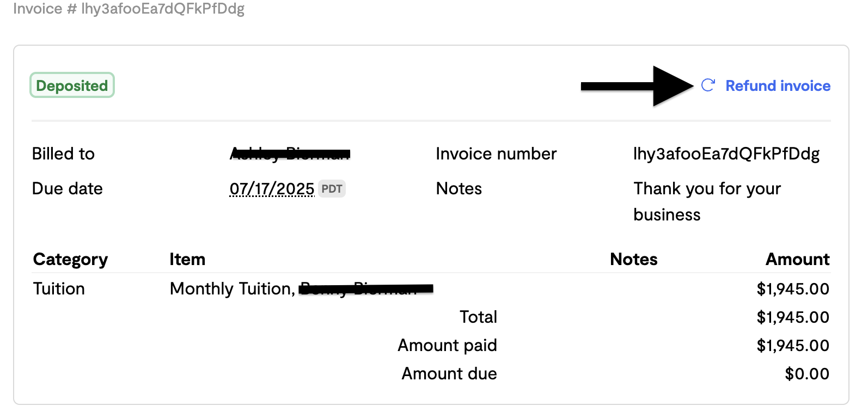Select the Notes text Thank you for your business

(x=706, y=201)
